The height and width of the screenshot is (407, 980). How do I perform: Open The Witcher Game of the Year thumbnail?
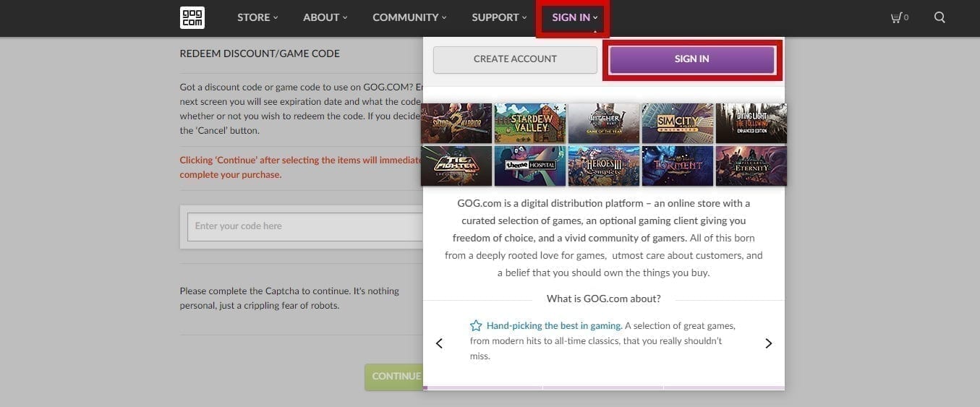pyautogui.click(x=604, y=123)
